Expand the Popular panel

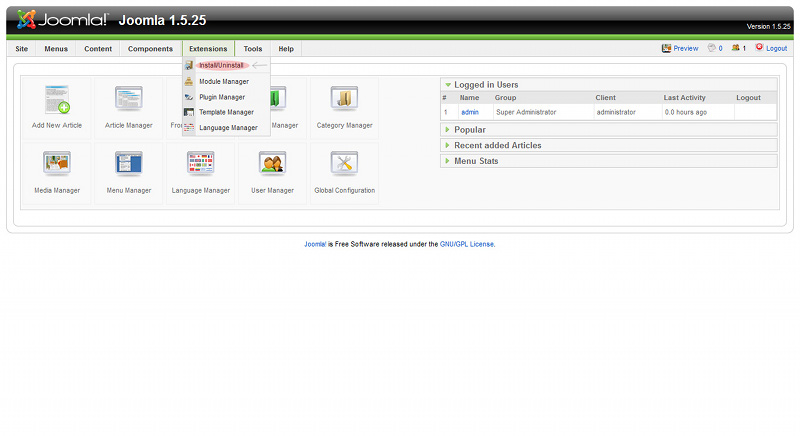(x=447, y=130)
